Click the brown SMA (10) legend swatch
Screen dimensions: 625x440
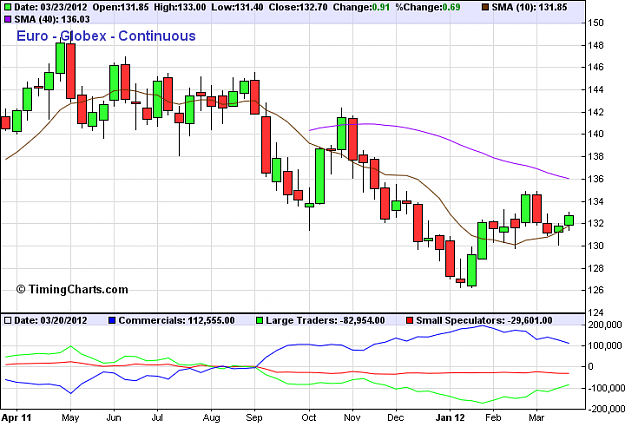pyautogui.click(x=485, y=7)
